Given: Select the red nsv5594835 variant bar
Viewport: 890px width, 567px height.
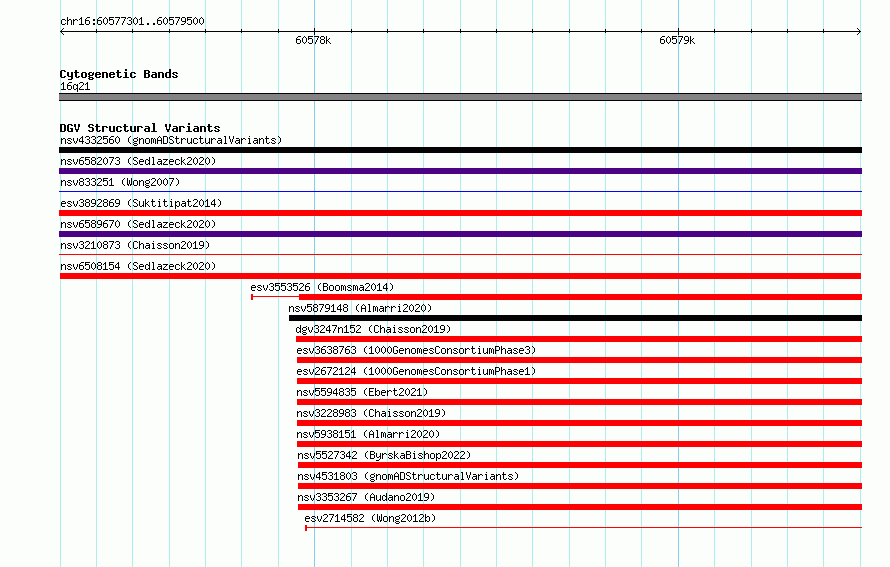Looking at the screenshot, I should coord(579,402).
